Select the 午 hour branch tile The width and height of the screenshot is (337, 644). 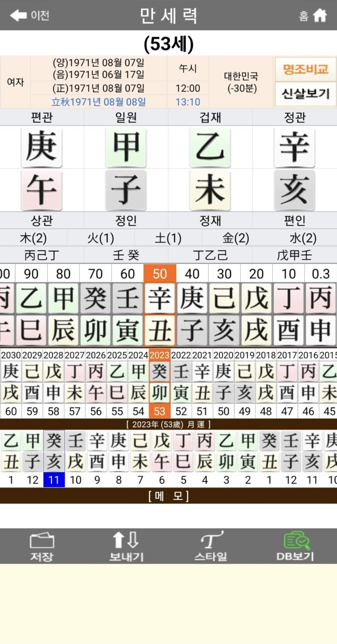(41, 190)
